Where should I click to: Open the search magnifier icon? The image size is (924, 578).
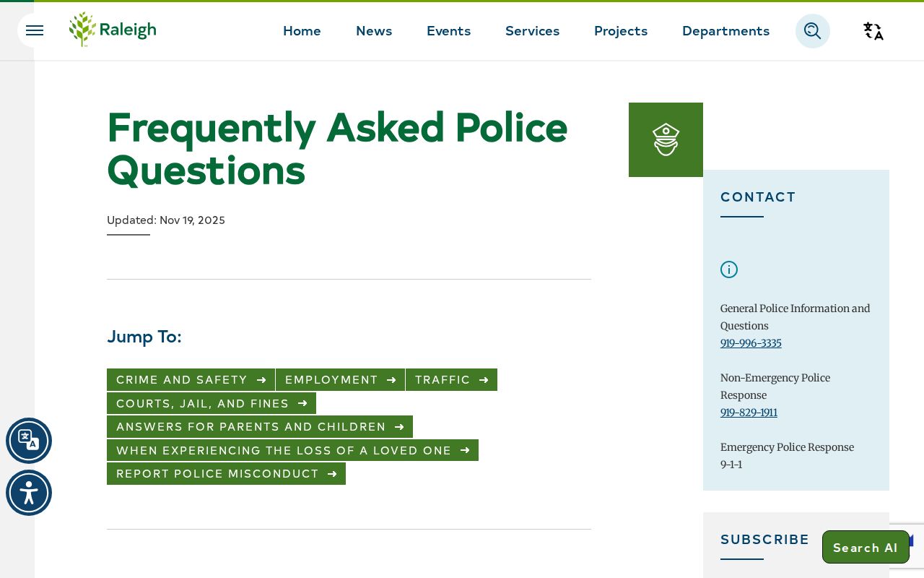(x=813, y=31)
